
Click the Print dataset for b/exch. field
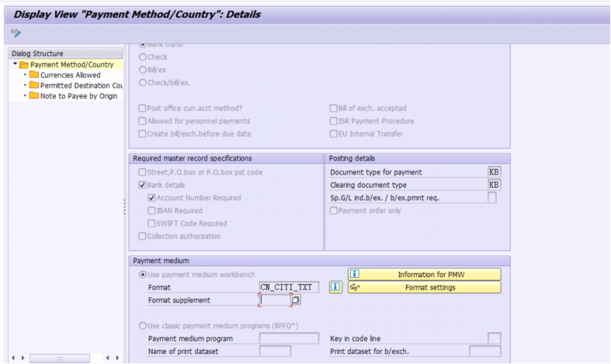[x=485, y=351]
